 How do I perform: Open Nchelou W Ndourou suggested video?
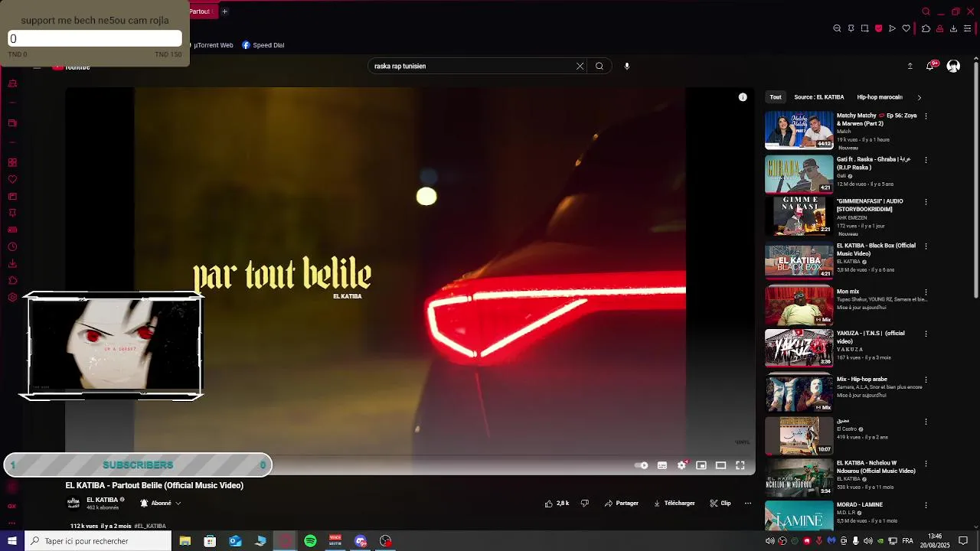coord(799,478)
